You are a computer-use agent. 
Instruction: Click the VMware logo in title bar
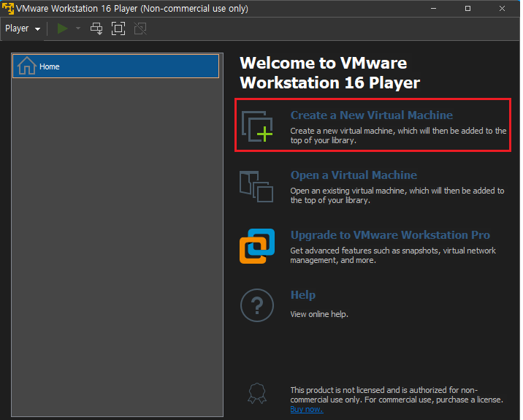(x=8, y=8)
